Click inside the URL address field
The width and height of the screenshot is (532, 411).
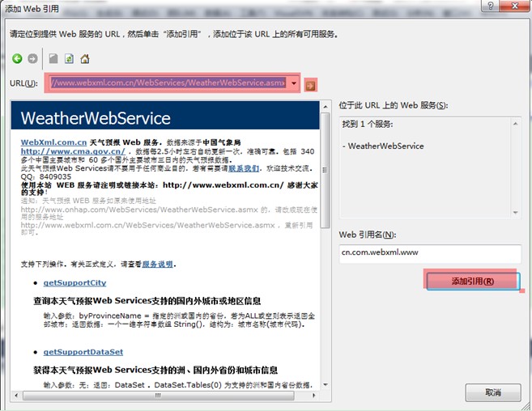(x=168, y=83)
